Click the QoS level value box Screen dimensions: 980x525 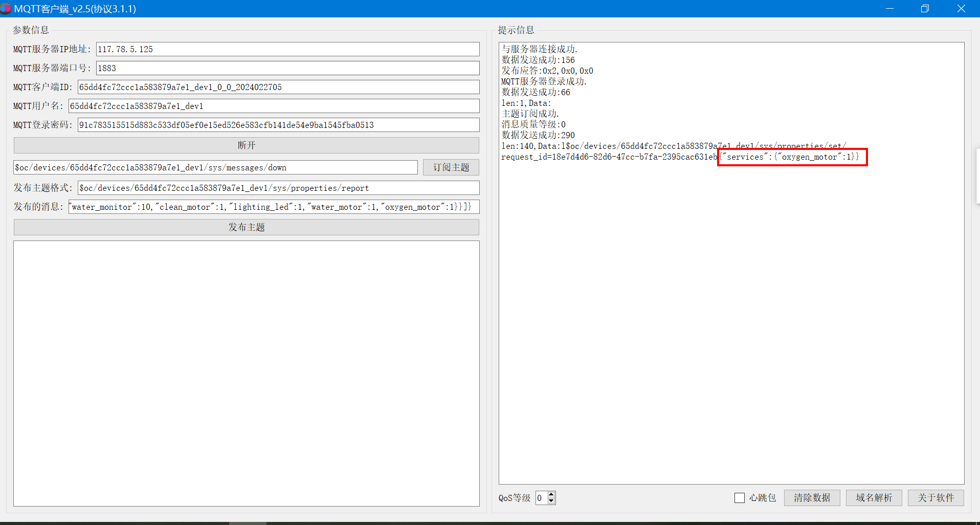542,498
